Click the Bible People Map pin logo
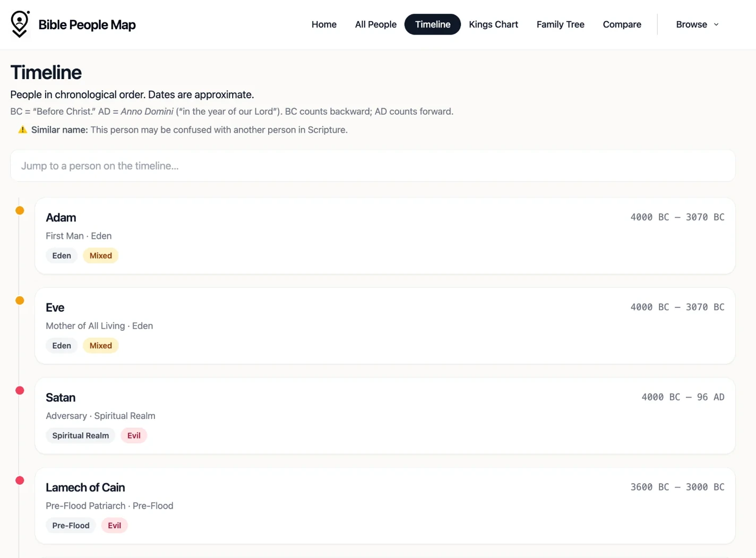This screenshot has height=558, width=756. [x=20, y=24]
